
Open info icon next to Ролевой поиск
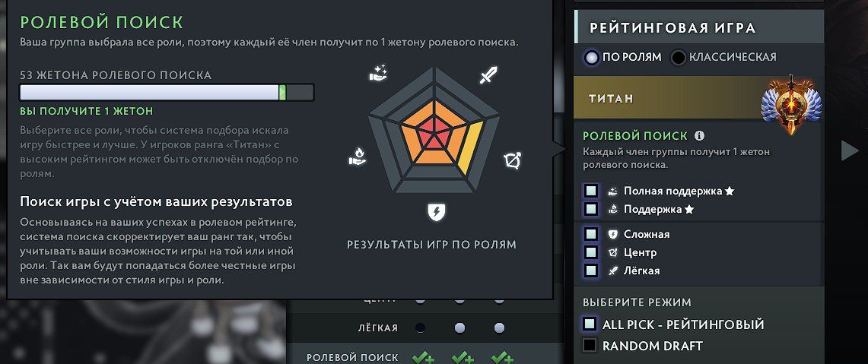pos(699,135)
